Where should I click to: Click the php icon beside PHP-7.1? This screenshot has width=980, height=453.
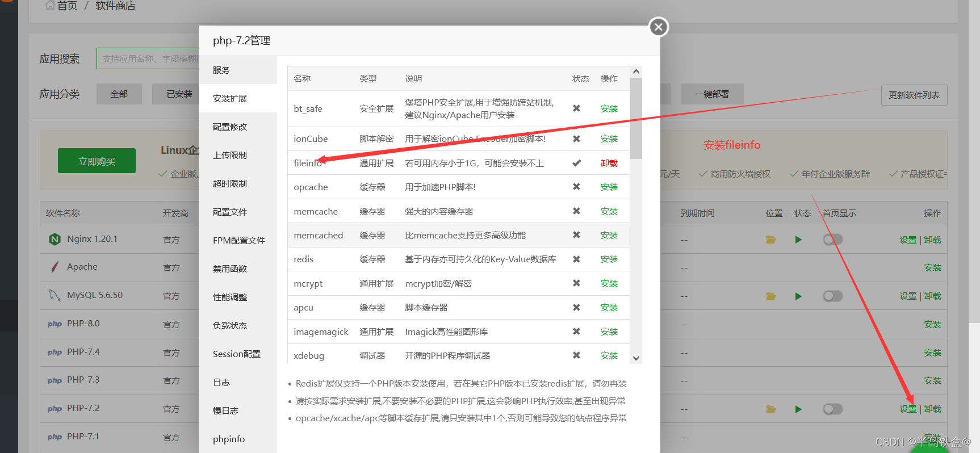coord(55,437)
